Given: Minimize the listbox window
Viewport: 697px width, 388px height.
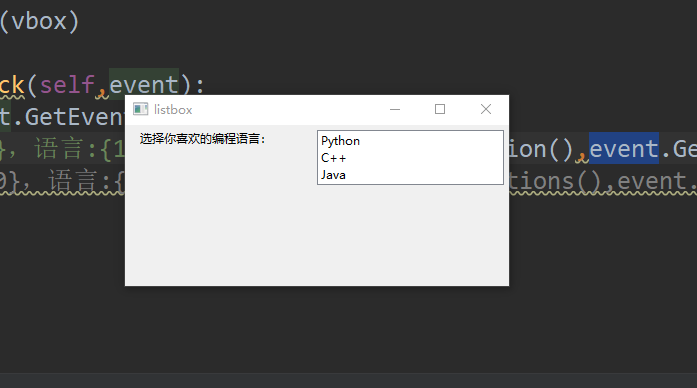Looking at the screenshot, I should (395, 109).
